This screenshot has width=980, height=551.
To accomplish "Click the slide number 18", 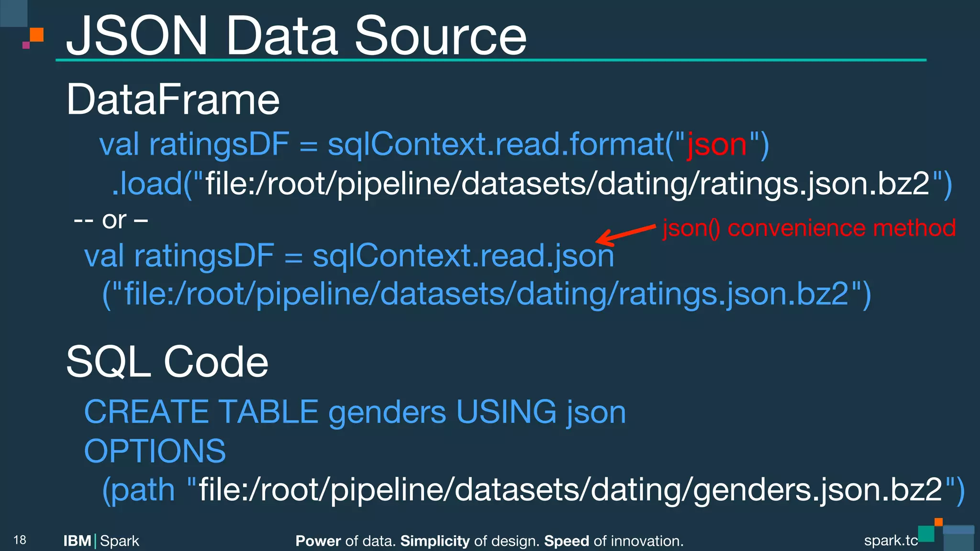I will 20,540.
